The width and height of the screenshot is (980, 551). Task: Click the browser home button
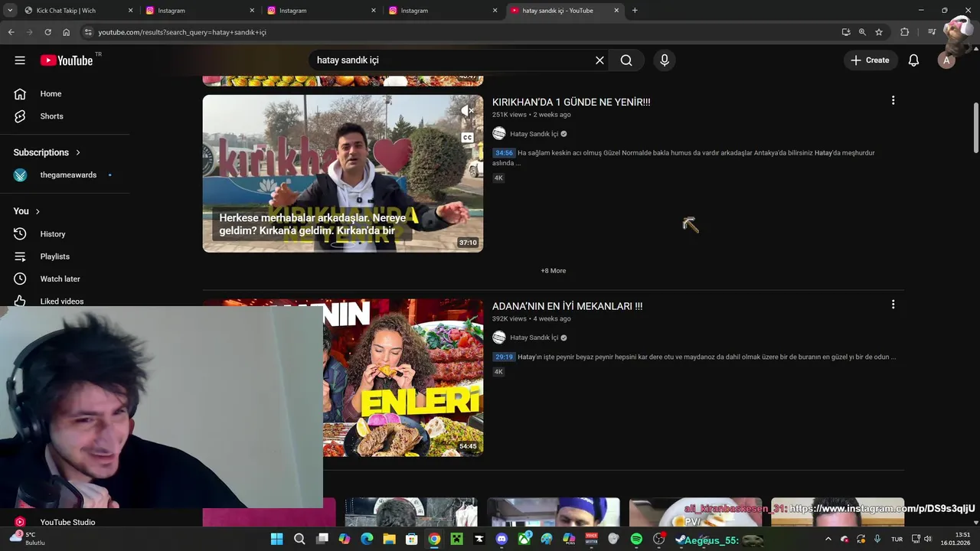pyautogui.click(x=66, y=32)
